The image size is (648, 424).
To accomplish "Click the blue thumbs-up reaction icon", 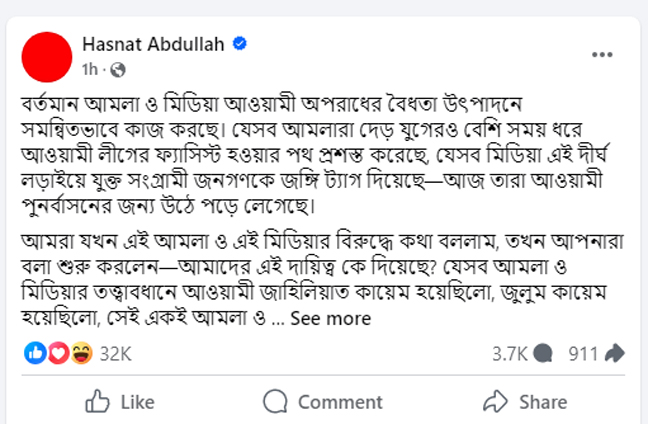I will (35, 353).
